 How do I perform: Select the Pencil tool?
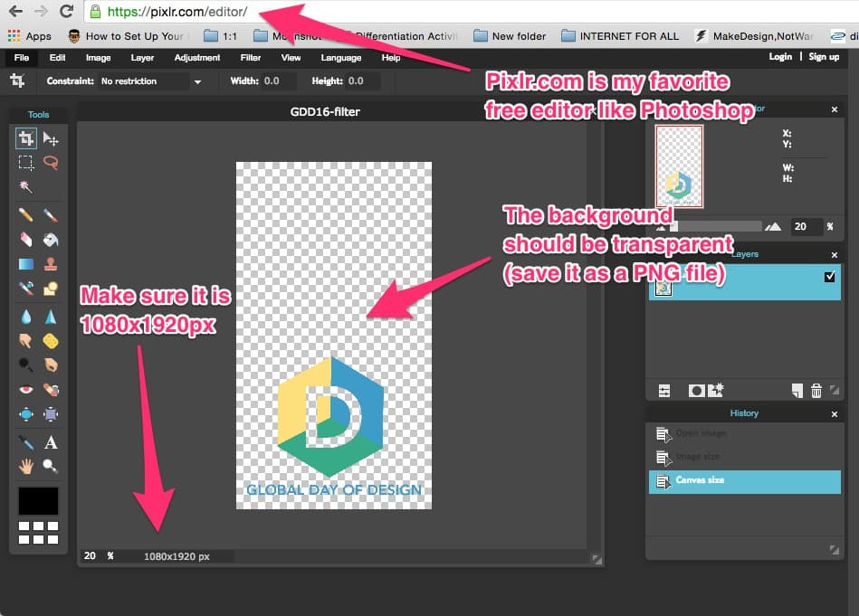[x=25, y=214]
